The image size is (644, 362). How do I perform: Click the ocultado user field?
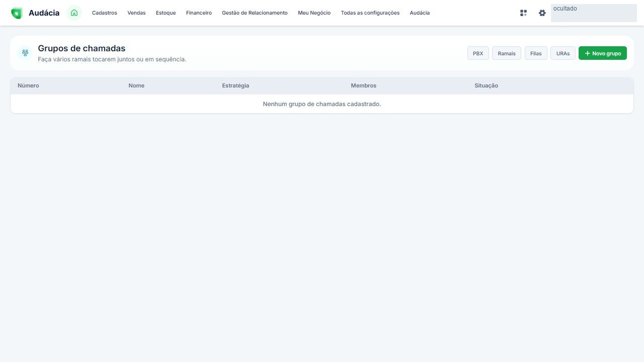pyautogui.click(x=594, y=13)
